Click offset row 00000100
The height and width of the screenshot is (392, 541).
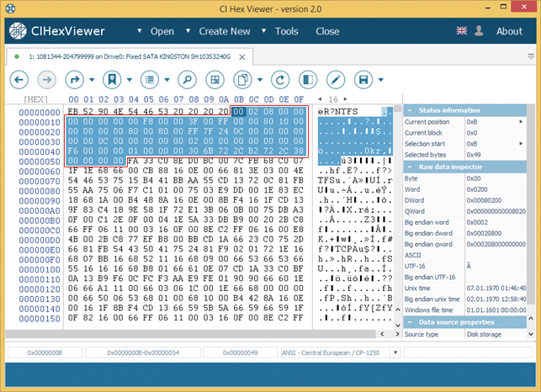(40, 269)
